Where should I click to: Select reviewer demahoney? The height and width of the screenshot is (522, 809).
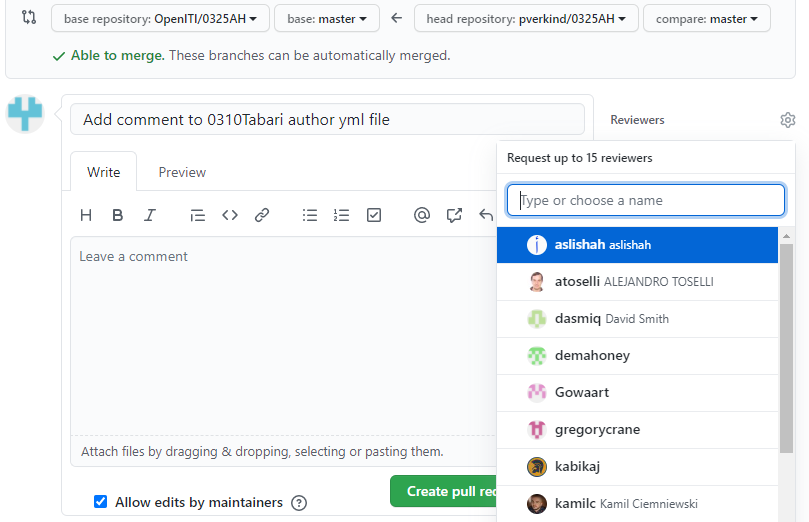pyautogui.click(x=637, y=356)
